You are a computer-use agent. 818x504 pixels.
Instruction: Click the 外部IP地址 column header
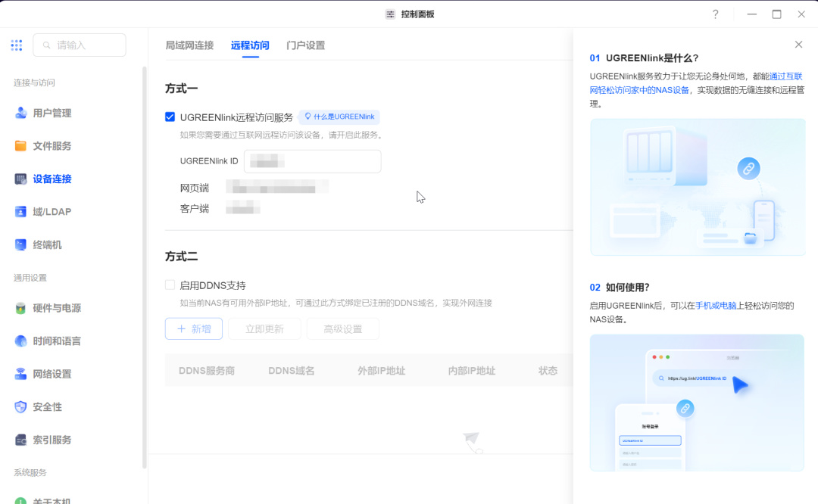point(381,371)
